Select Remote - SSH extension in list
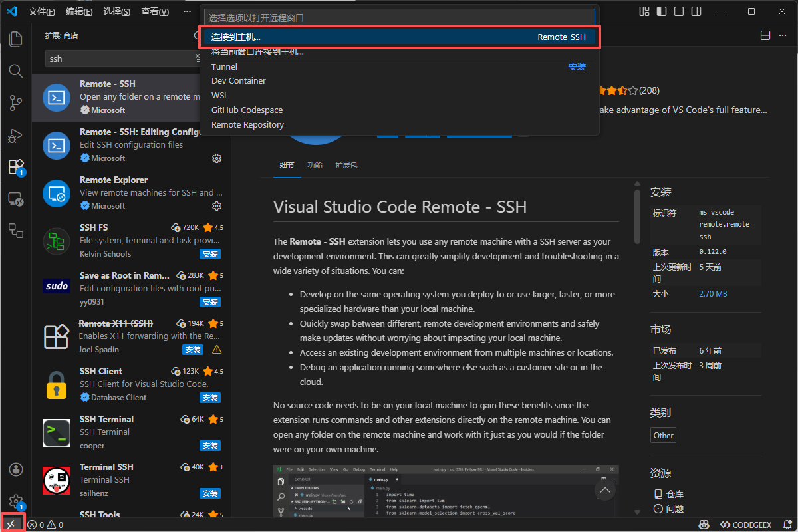Screen dimensions: 798x532 [x=132, y=97]
